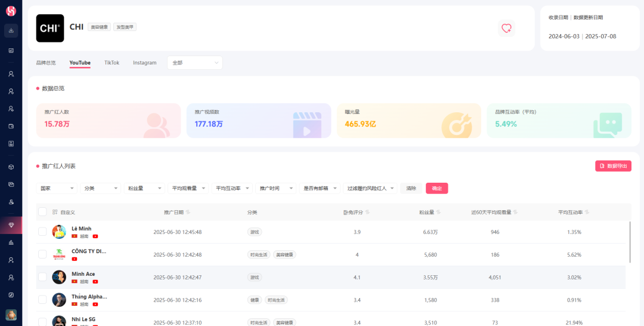The image size is (644, 326).
Task: Sort by 推广日期 column arrows
Action: point(188,212)
